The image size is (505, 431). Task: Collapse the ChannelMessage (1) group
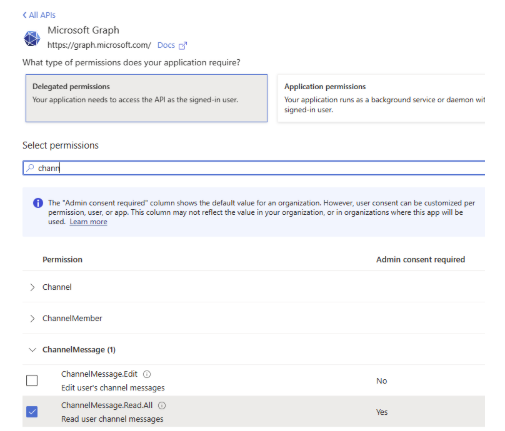32,350
